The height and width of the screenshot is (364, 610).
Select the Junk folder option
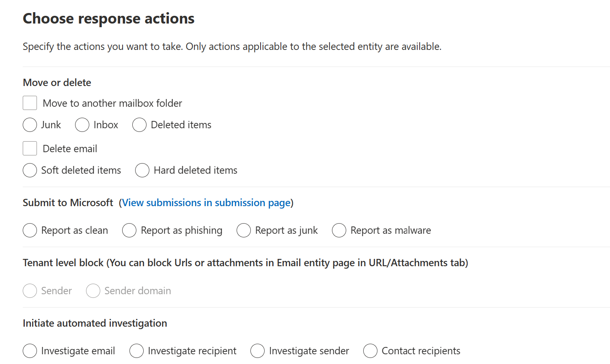tap(30, 125)
